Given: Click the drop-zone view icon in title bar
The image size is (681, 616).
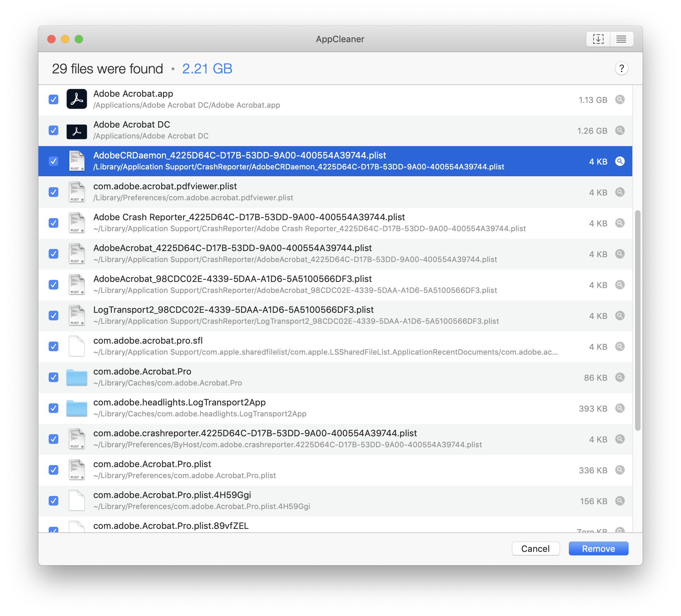Looking at the screenshot, I should point(598,39).
